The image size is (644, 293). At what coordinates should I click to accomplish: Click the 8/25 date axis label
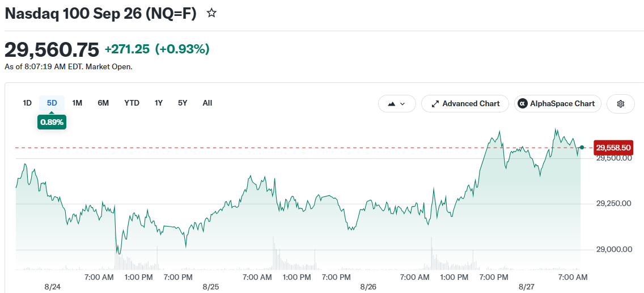pos(211,286)
